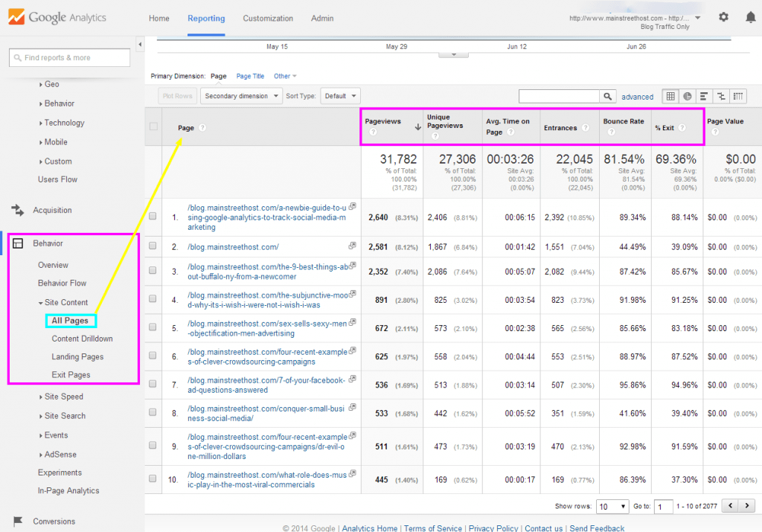Screen dimensions: 762x532
Task: Open the Comparison view icon
Action: point(721,96)
